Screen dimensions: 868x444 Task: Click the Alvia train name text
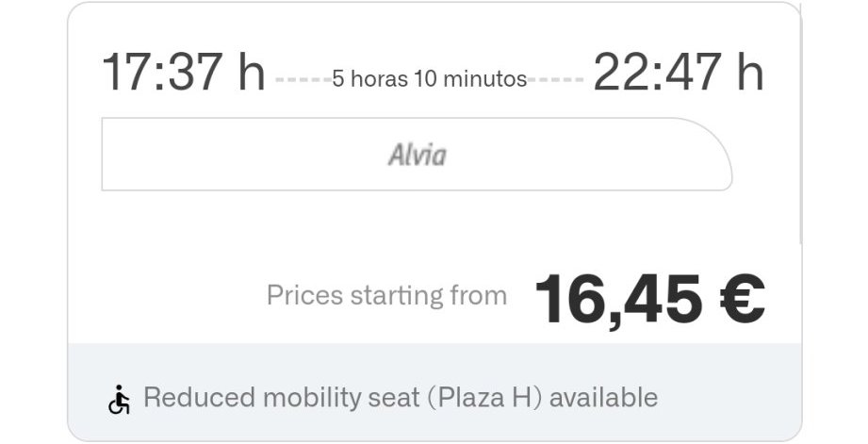[417, 155]
